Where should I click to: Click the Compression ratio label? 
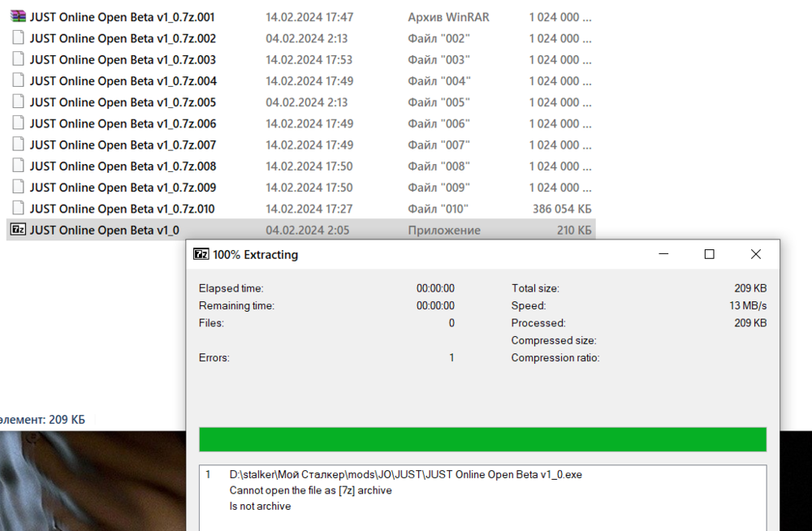click(555, 357)
